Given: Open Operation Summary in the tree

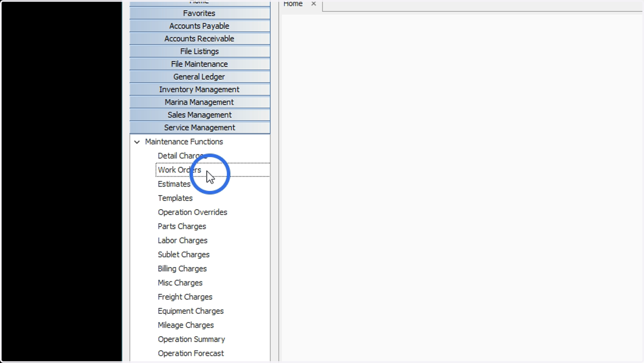Looking at the screenshot, I should (x=192, y=339).
